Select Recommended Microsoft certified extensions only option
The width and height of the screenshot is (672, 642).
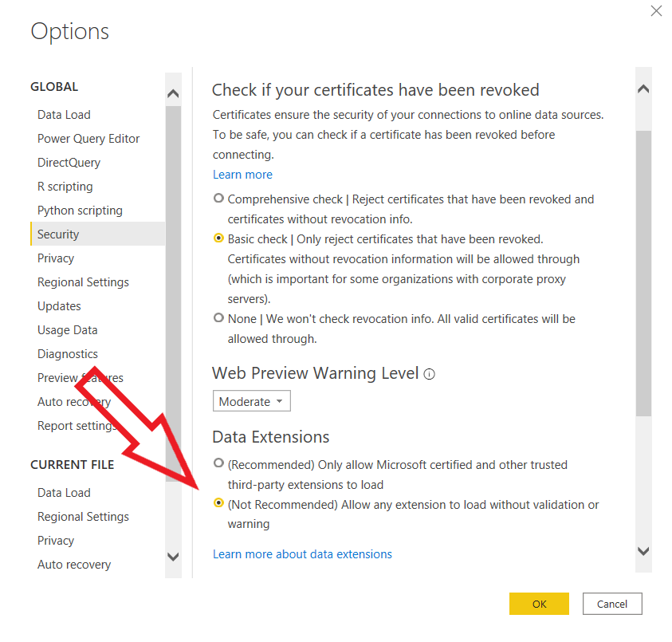[x=219, y=463]
